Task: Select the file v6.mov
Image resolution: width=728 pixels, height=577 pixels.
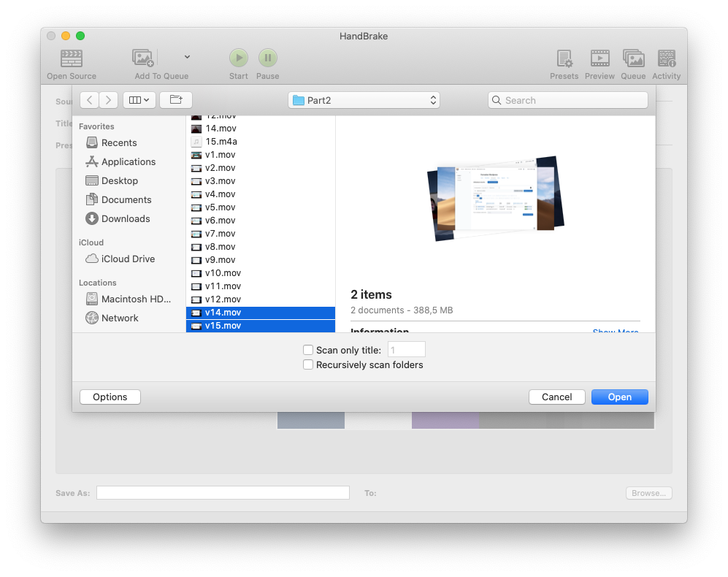Action: 261,220
